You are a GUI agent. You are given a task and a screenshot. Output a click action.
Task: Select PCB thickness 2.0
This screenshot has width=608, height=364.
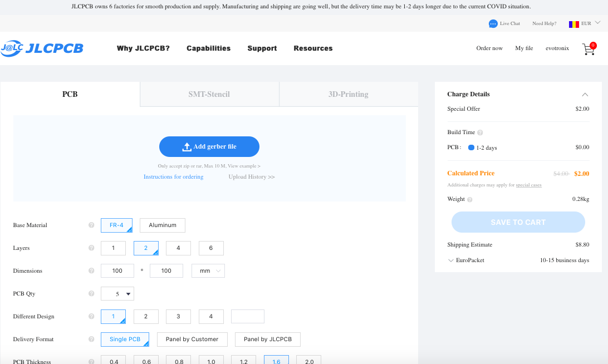pyautogui.click(x=308, y=360)
